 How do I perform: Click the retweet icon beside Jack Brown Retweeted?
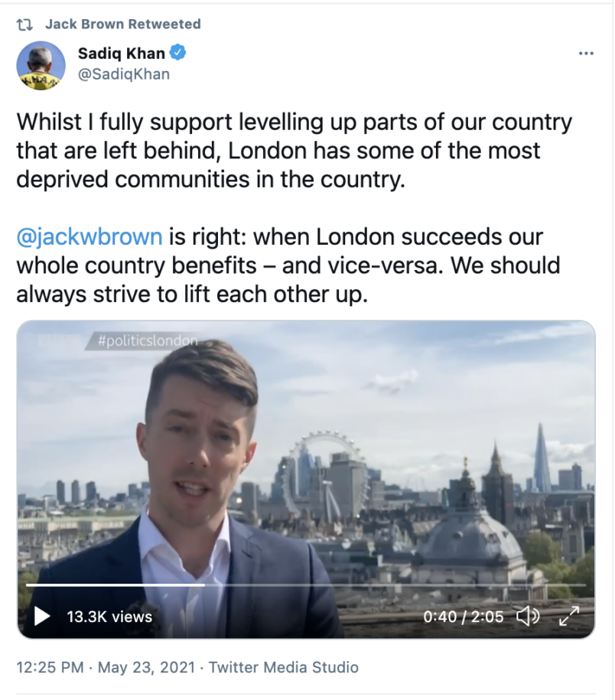[24, 24]
